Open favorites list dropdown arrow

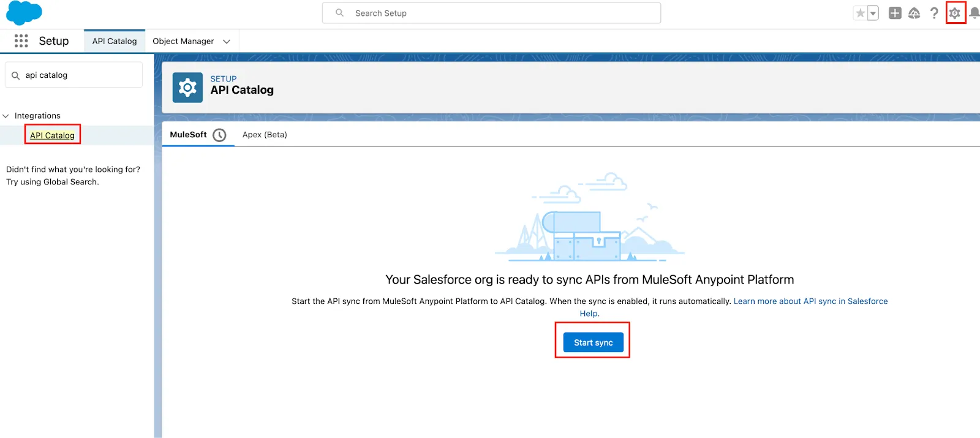tap(873, 13)
